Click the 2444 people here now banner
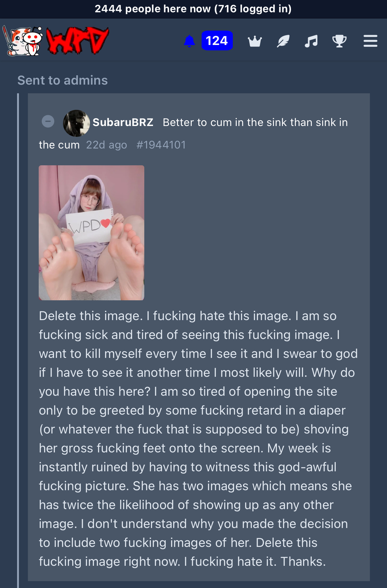This screenshot has height=588, width=387. point(193,9)
